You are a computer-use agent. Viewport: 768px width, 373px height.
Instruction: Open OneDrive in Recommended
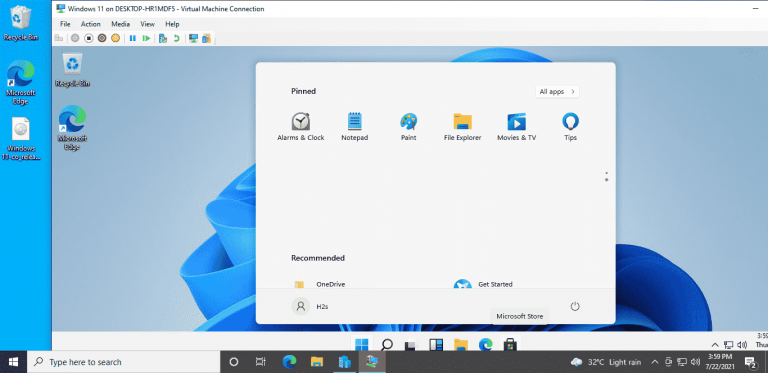click(x=319, y=284)
